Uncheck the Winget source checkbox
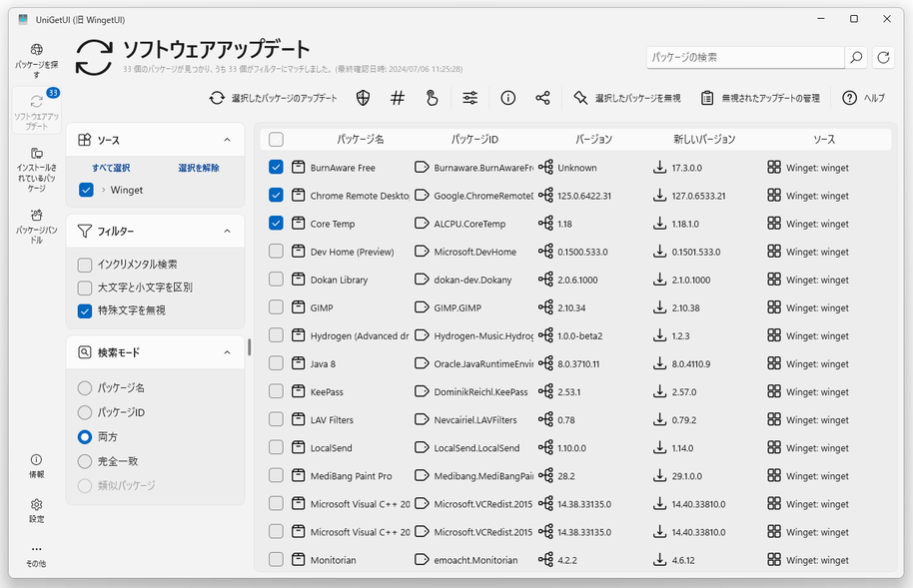Image resolution: width=913 pixels, height=588 pixels. point(86,190)
